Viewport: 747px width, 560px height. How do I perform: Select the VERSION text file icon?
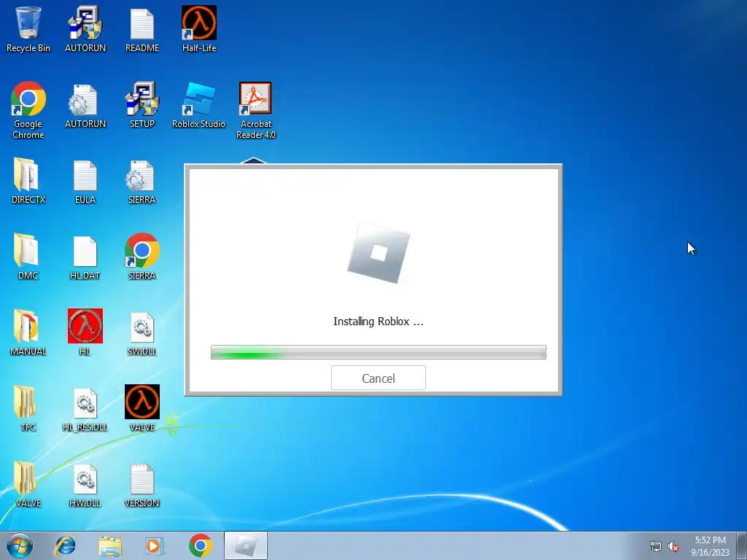(x=142, y=485)
